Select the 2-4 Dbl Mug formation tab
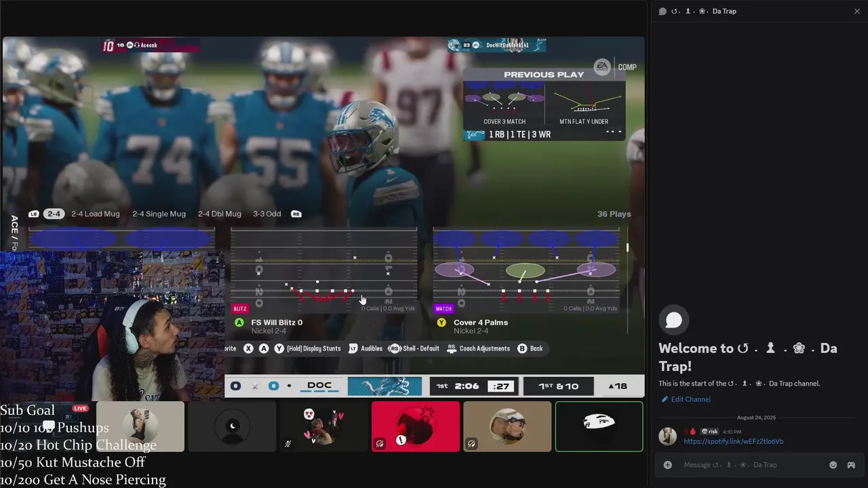 click(x=220, y=214)
